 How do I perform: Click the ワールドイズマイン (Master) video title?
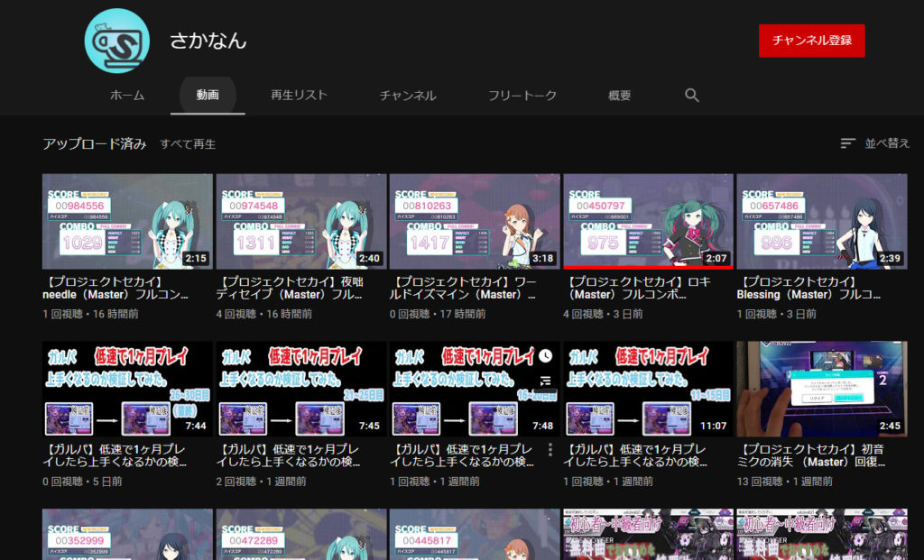(x=463, y=288)
